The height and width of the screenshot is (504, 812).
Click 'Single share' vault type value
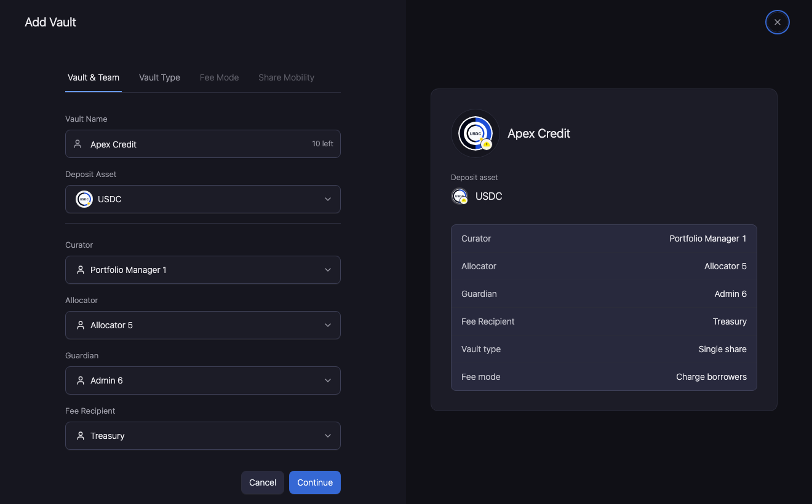722,349
